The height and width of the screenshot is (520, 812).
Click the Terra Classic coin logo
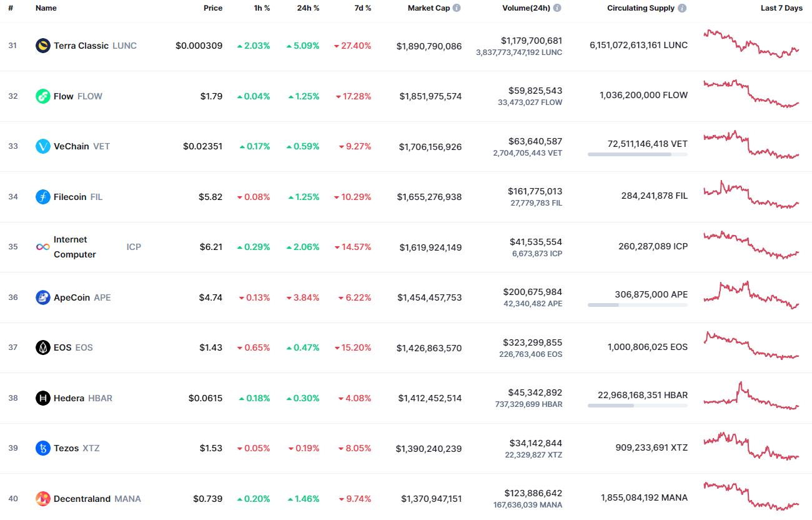click(43, 46)
